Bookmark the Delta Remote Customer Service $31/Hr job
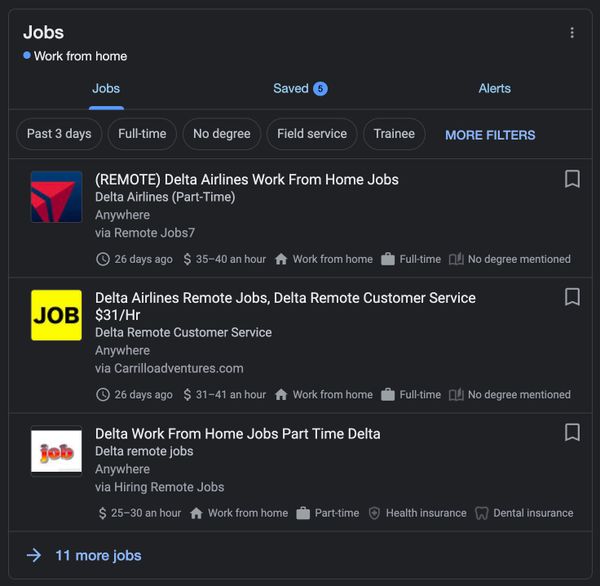The image size is (600, 586). pos(572,297)
